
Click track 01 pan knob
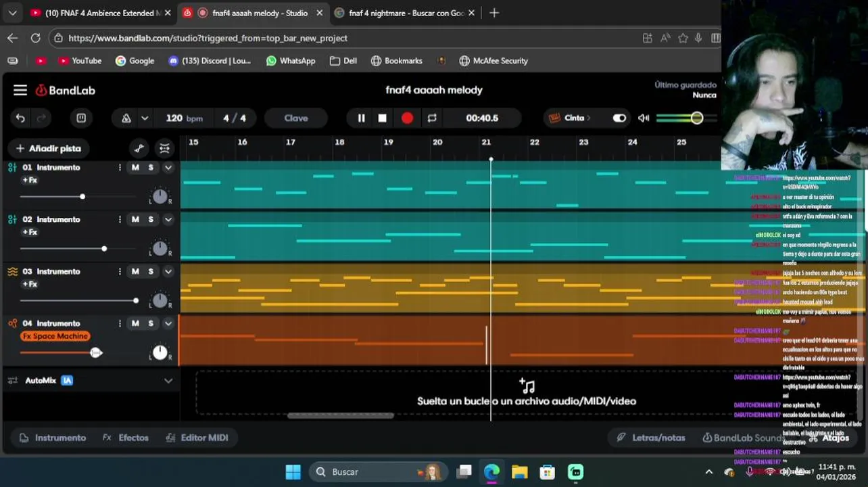160,197
